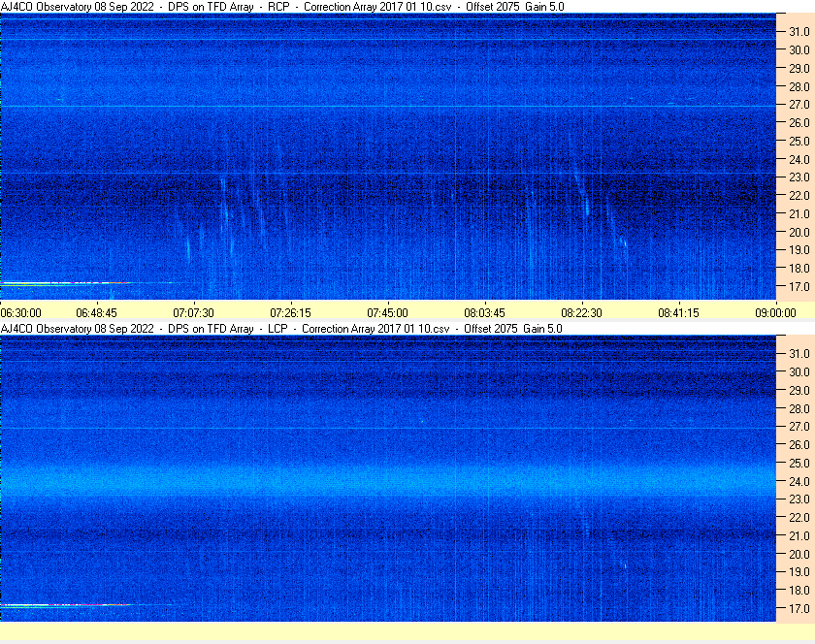Click the 24.0 frequency label on RCP plot
This screenshot has width=815, height=644.
[x=799, y=159]
